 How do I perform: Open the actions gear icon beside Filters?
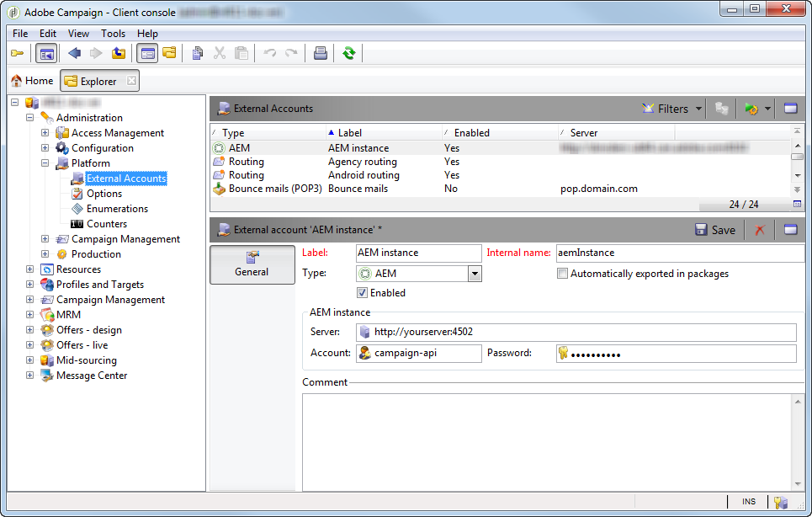coord(751,109)
